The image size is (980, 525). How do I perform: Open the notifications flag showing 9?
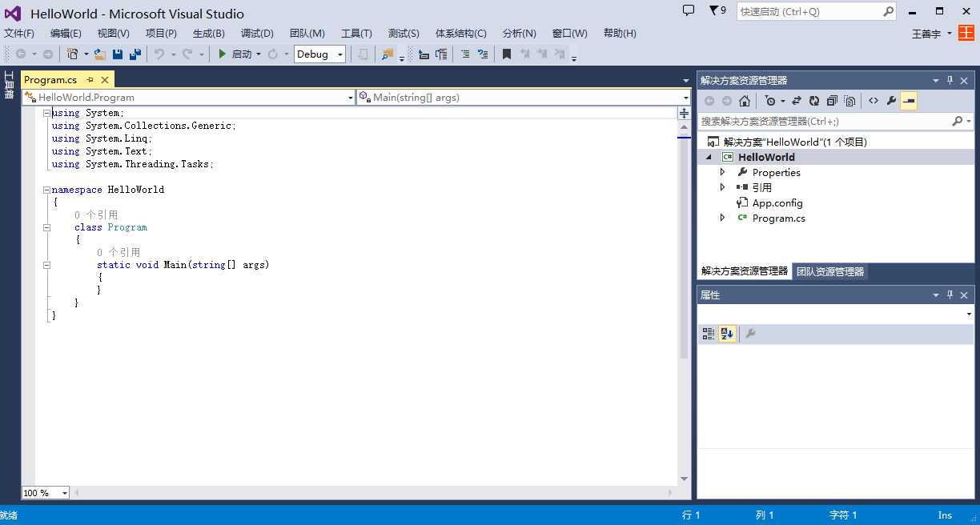click(x=717, y=10)
